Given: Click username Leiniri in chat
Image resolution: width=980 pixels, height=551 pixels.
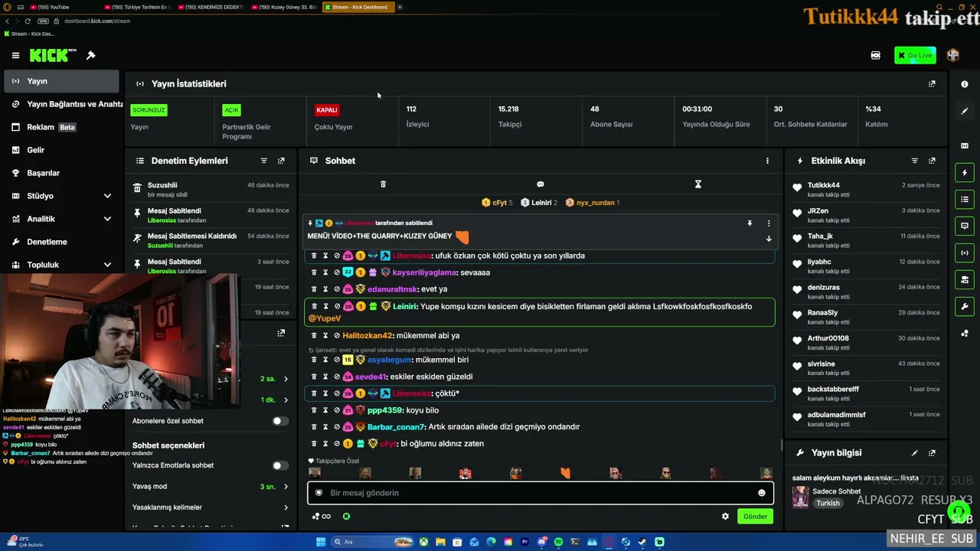Looking at the screenshot, I should pyautogui.click(x=405, y=306).
